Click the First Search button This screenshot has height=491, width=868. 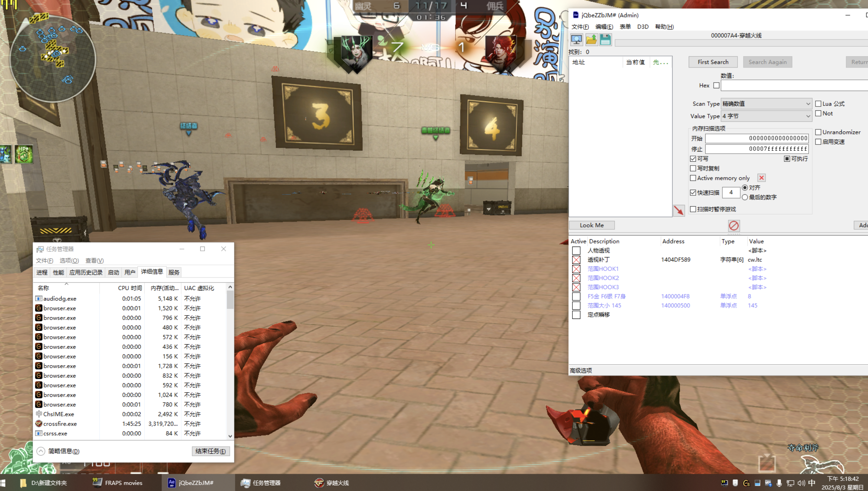point(713,62)
